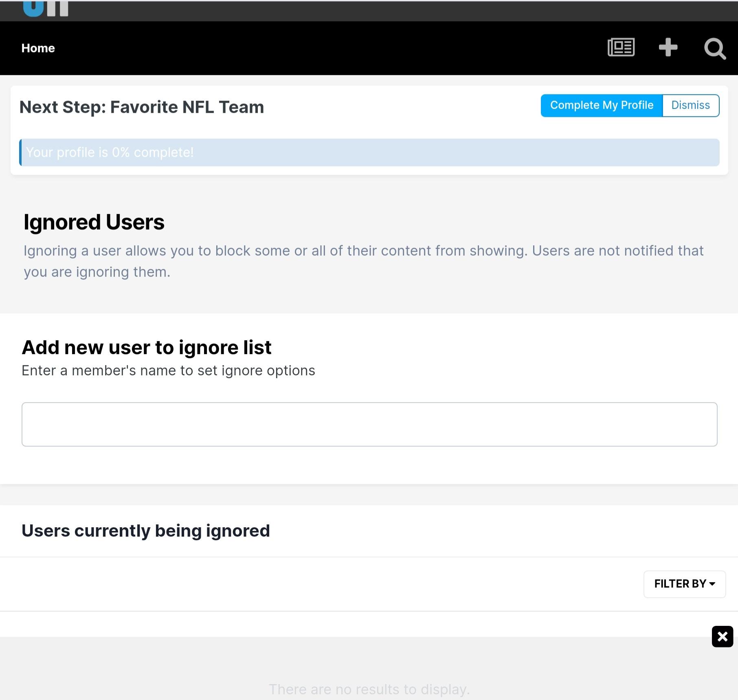
Task: Go to Home in navigation bar
Action: pos(38,48)
